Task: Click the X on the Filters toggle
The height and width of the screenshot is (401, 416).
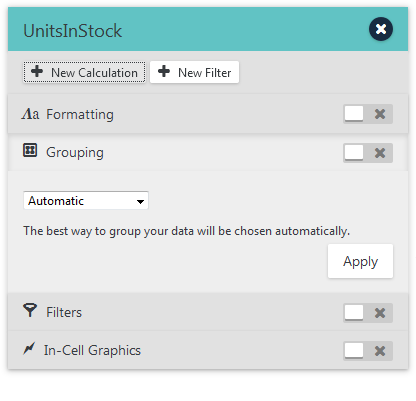Action: click(380, 313)
